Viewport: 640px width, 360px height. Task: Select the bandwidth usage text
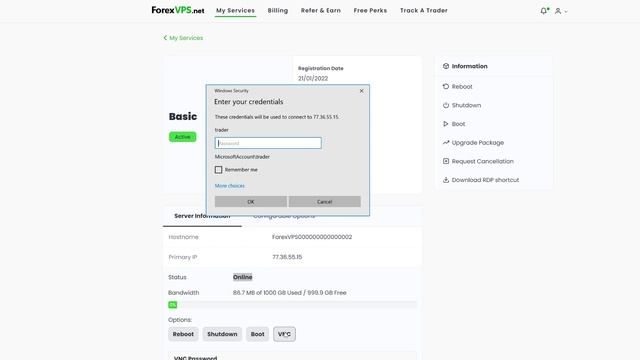click(289, 293)
